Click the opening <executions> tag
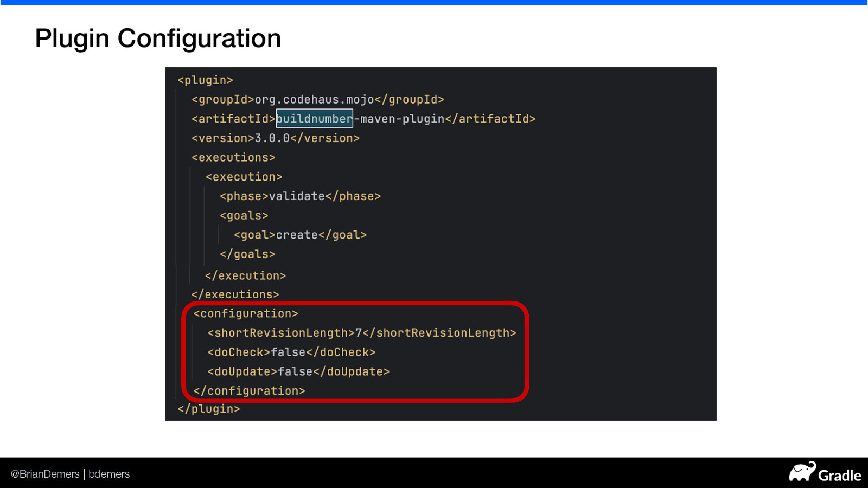 click(233, 158)
